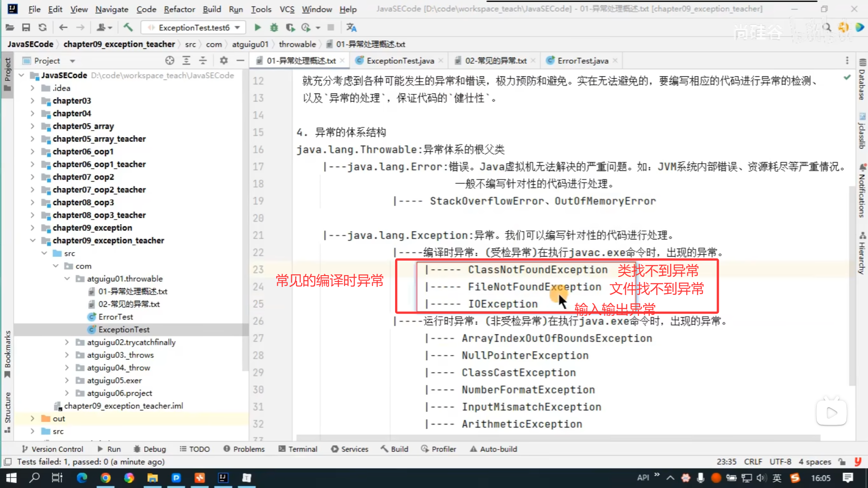
Task: Open ExceptionTest.test6 run configuration dropdown
Action: tap(193, 28)
